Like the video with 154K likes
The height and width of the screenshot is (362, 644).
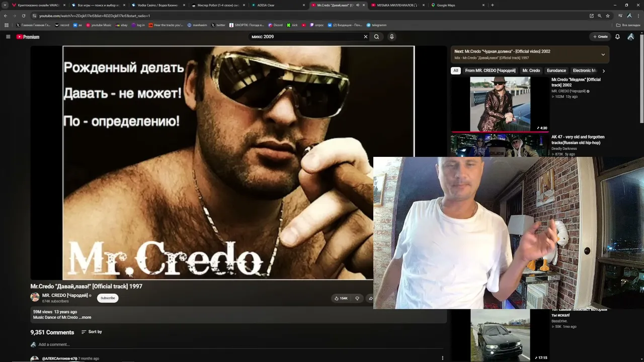click(341, 298)
